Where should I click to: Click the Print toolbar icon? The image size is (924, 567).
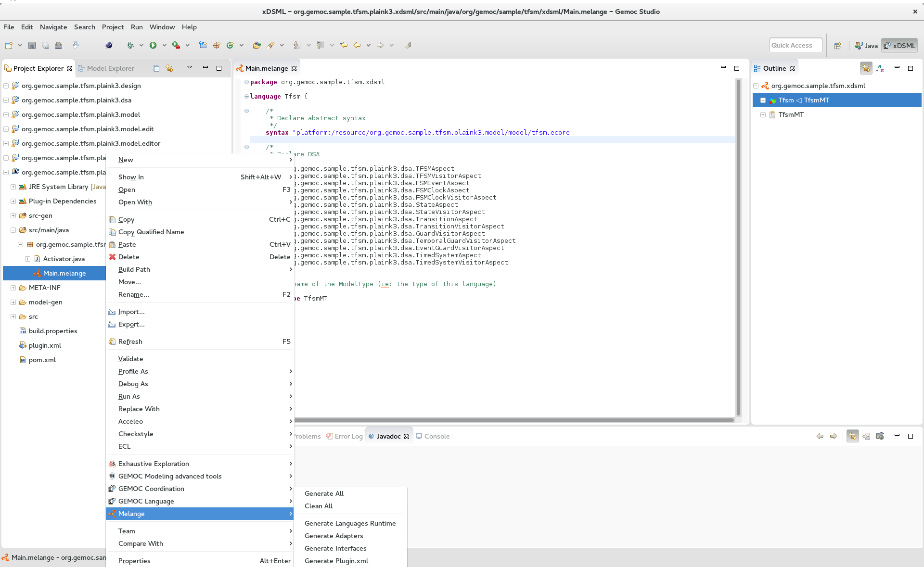pyautogui.click(x=59, y=45)
